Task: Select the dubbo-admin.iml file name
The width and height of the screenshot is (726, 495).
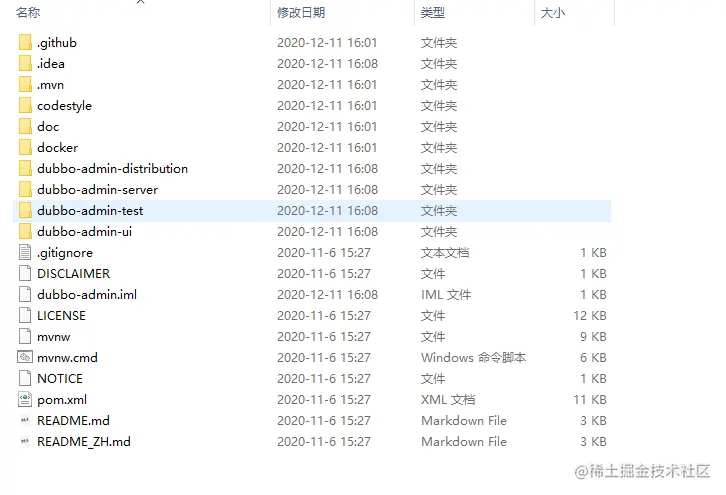Action: click(87, 294)
